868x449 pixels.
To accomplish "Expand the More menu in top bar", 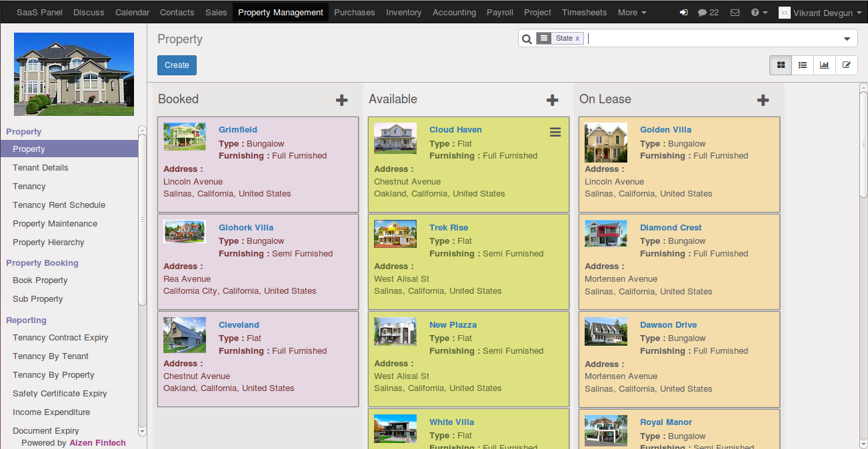I will point(632,13).
